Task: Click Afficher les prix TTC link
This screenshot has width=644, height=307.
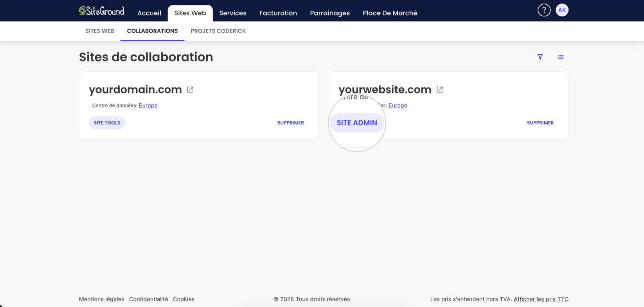Action: point(541,299)
